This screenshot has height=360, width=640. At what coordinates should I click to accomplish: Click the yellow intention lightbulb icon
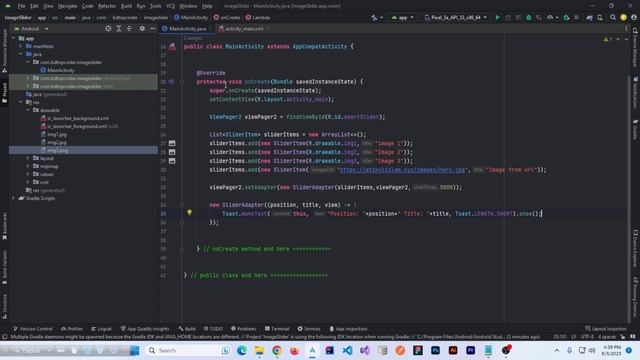tap(189, 213)
